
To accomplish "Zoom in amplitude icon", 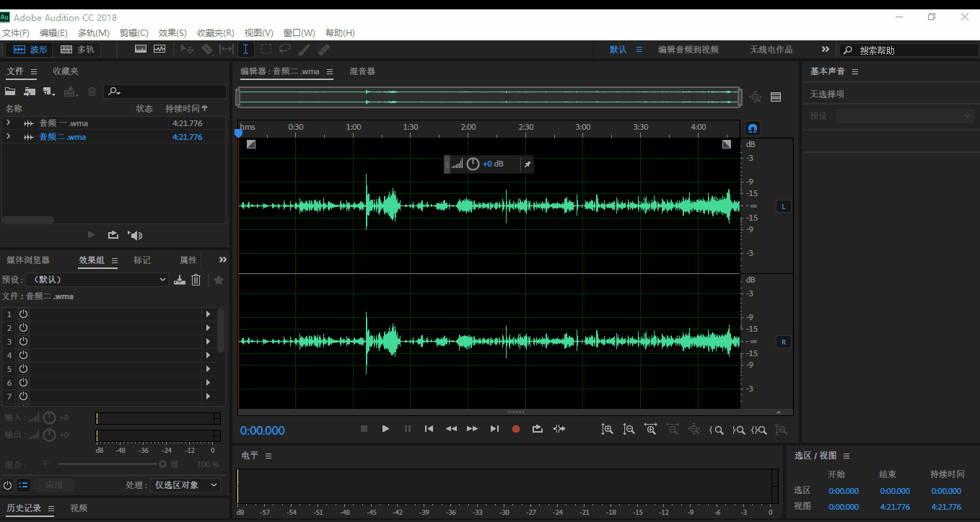I will click(x=608, y=430).
